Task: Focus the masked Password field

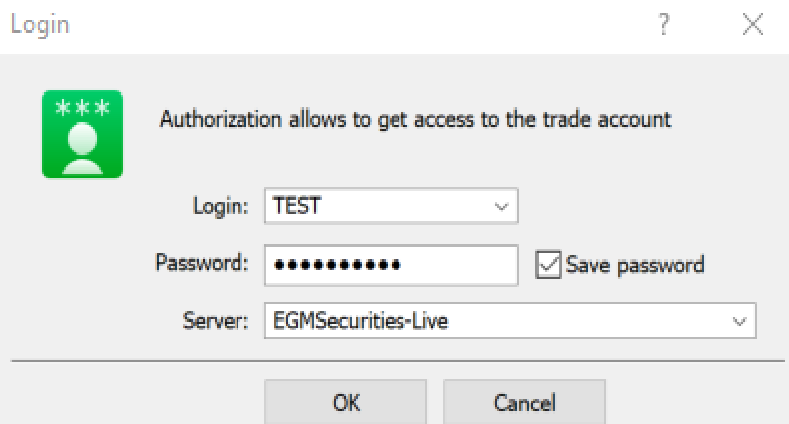Action: 391,265
